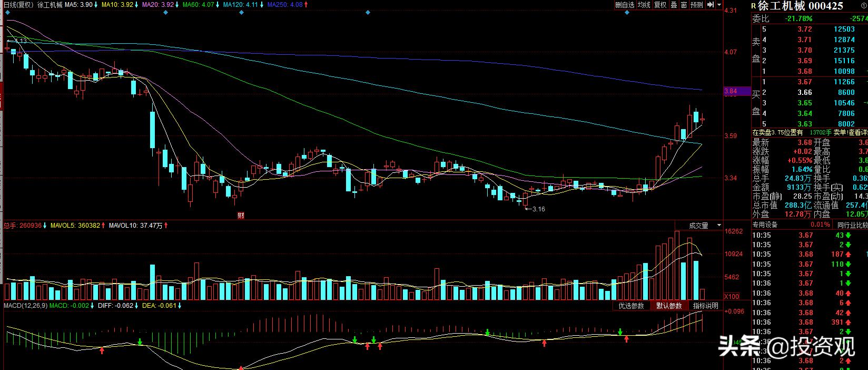Click the 财 financial report marker

241,215
